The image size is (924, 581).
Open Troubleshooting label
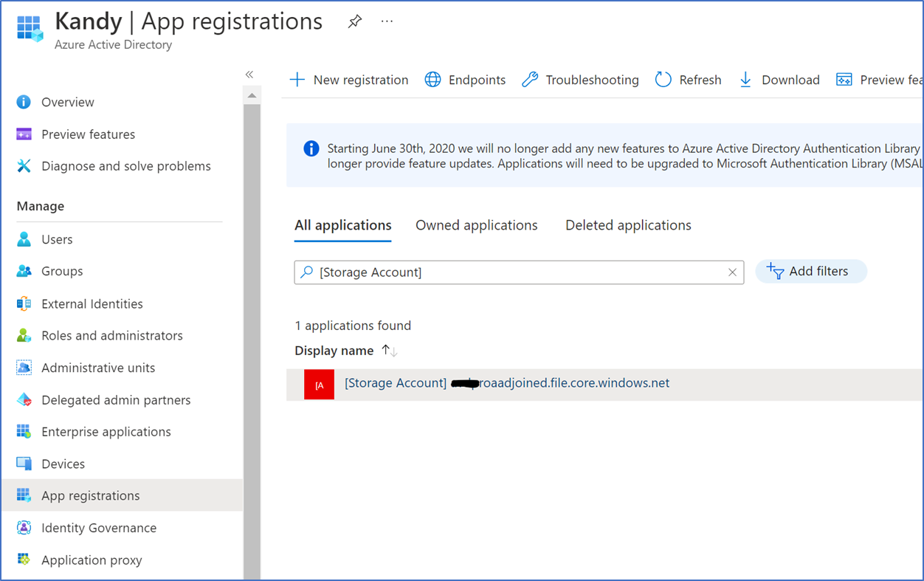pyautogui.click(x=593, y=80)
